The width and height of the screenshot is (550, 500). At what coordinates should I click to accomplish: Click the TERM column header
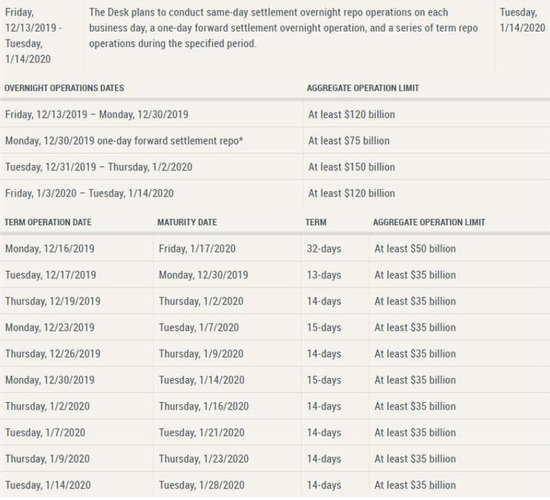click(x=316, y=222)
